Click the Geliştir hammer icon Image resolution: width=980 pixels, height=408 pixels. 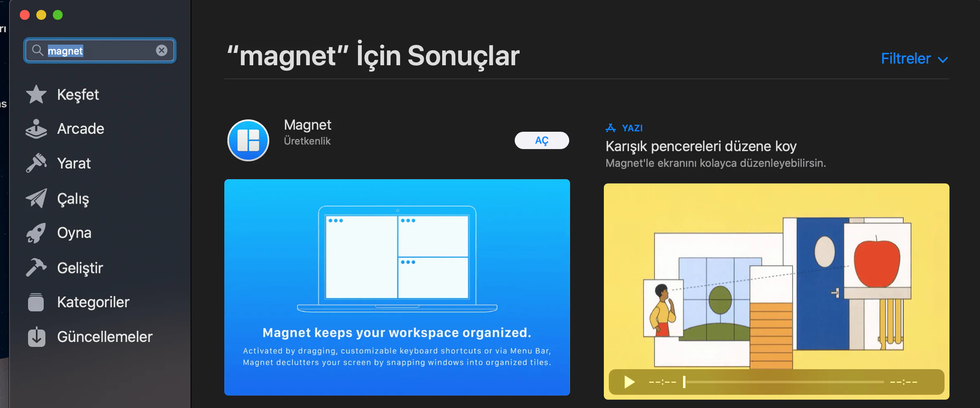coord(36,268)
